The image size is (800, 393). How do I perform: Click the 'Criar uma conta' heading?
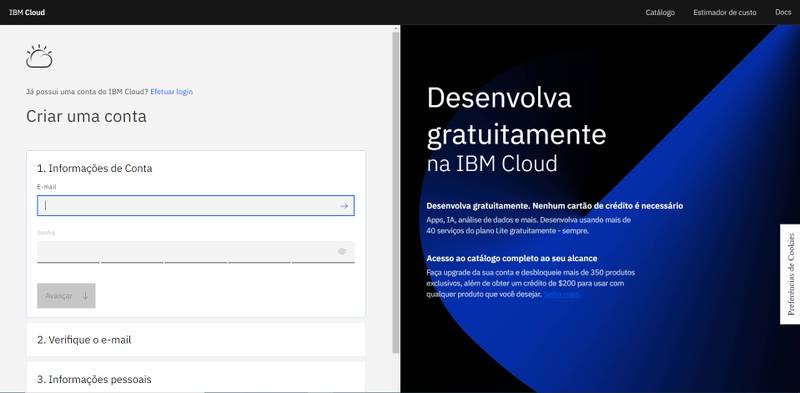(86, 116)
